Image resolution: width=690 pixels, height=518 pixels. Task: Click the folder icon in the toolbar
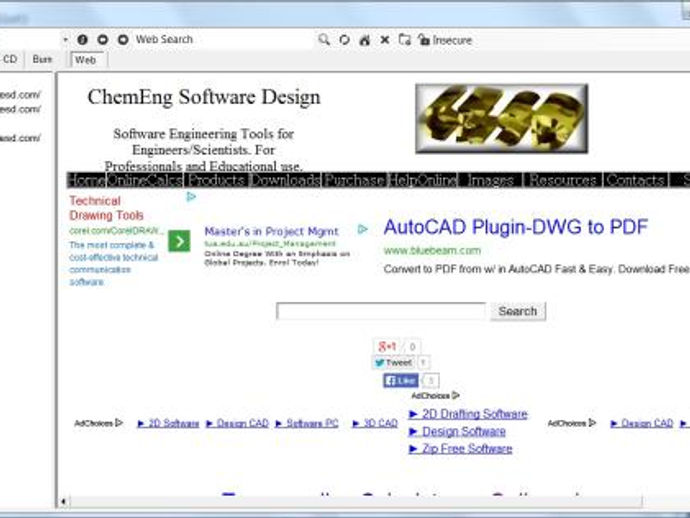404,40
